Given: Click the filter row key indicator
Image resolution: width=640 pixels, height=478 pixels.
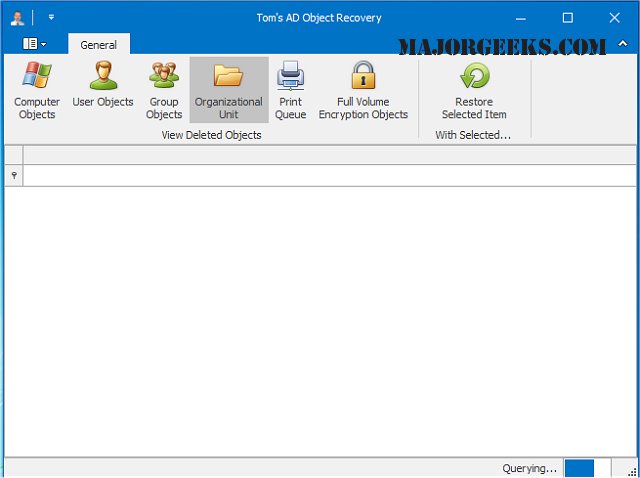Looking at the screenshot, I should pos(14,176).
